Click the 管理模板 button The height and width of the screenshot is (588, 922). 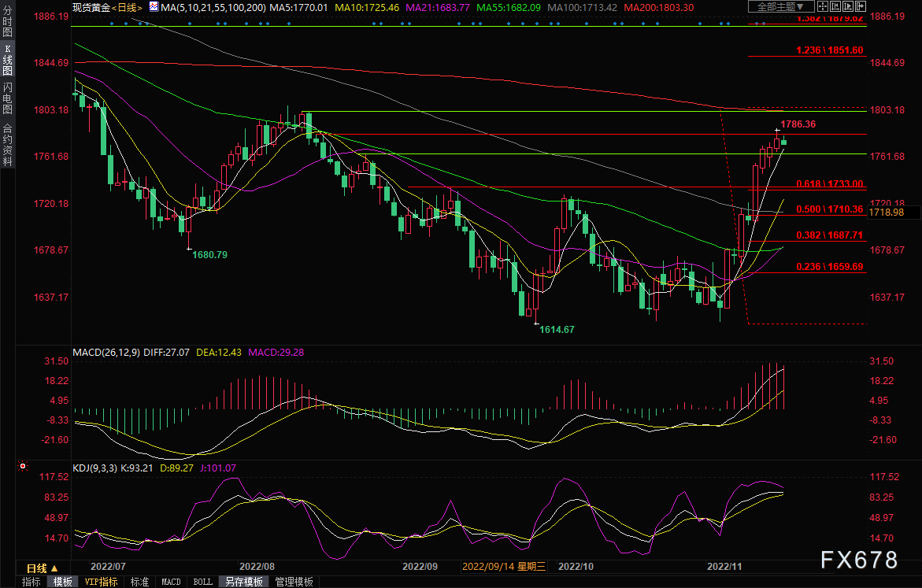294,582
